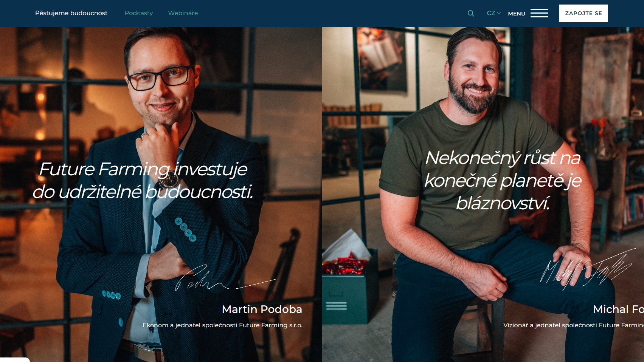Open the hamburger menu icon
Screen dimensions: 644x362
[539, 13]
